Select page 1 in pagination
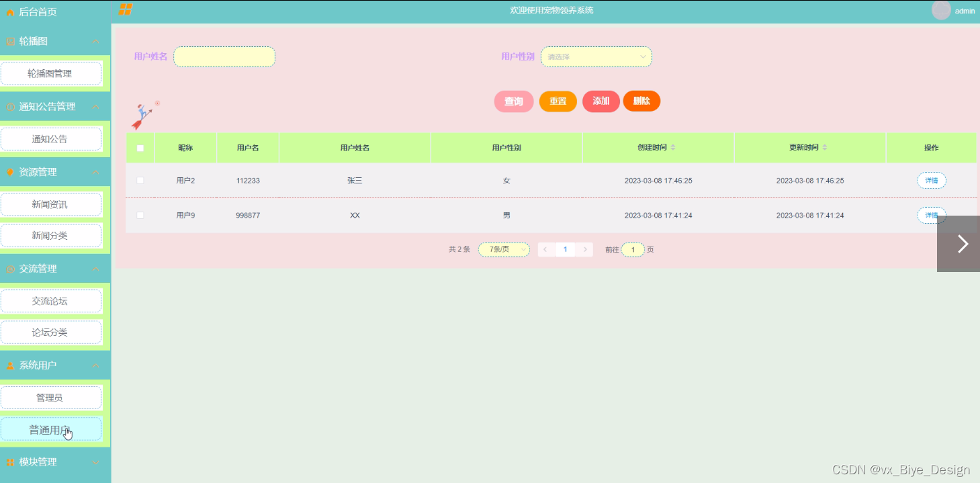Screen dimensions: 980x483 pos(566,250)
